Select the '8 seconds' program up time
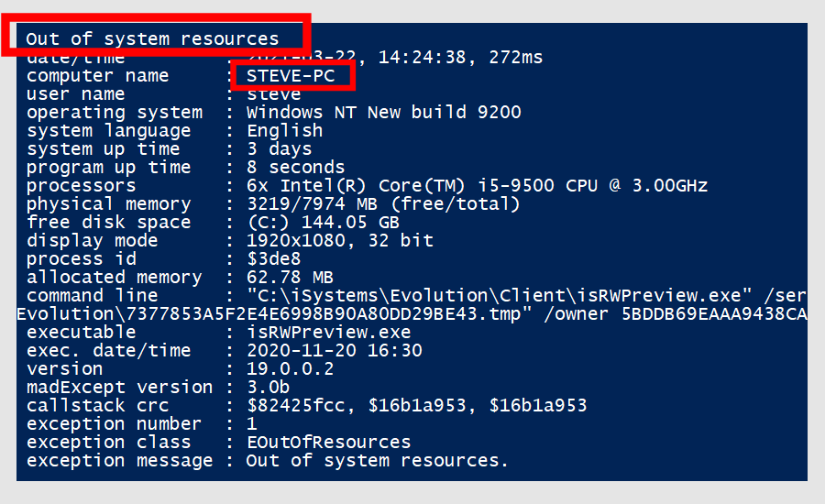 pos(295,168)
